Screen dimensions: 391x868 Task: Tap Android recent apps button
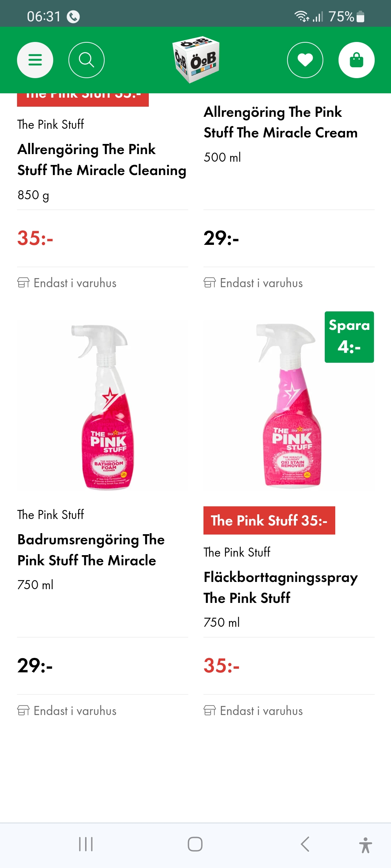pos(86,844)
